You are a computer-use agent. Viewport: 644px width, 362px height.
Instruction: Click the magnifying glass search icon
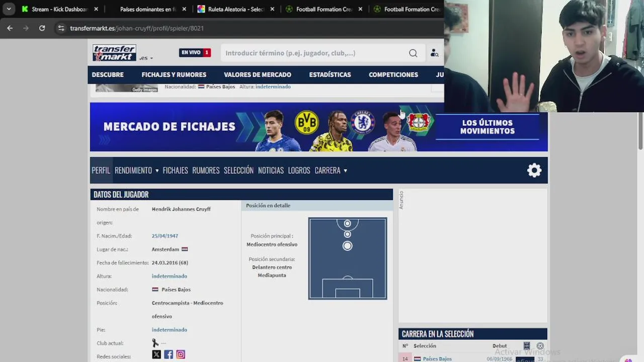(x=413, y=53)
